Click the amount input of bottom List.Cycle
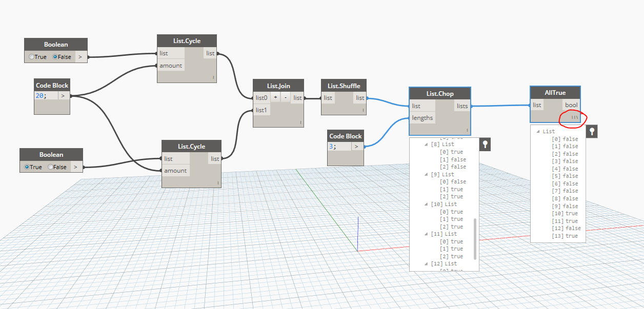This screenshot has height=309, width=644. [x=175, y=171]
